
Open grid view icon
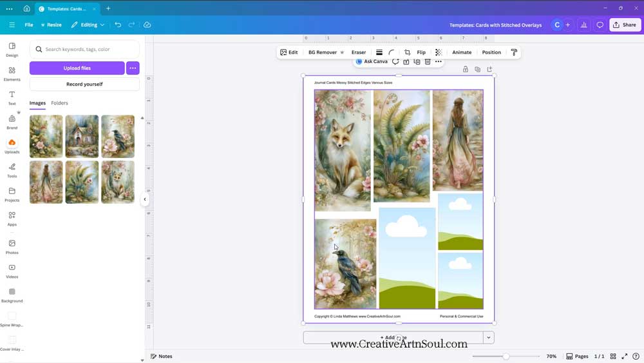(613, 357)
